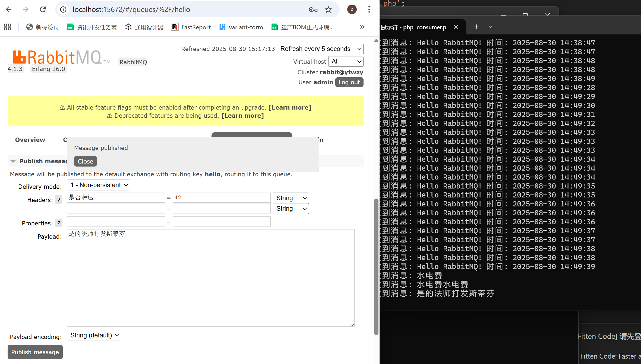The width and height of the screenshot is (641, 364).
Task: Open the apps grid in bookmarks bar
Action: pyautogui.click(x=8, y=27)
